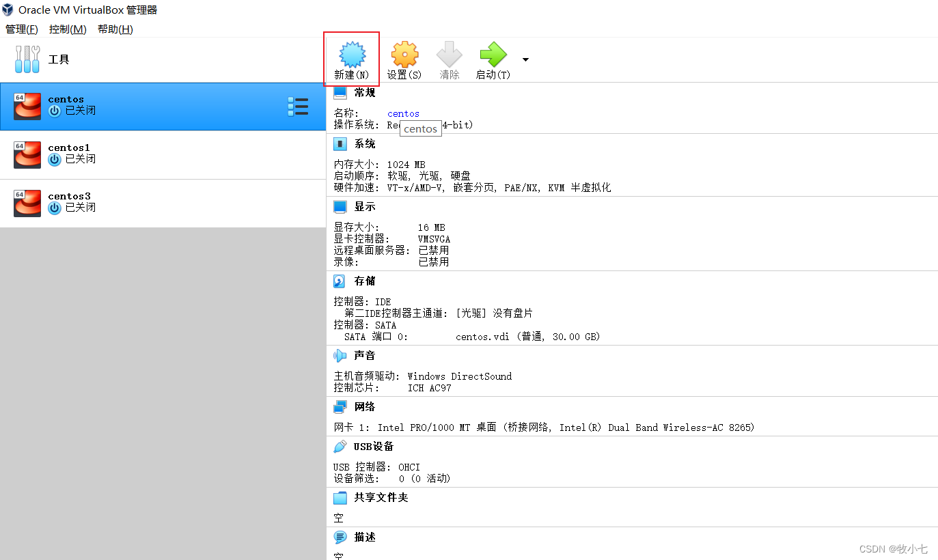Viewport: 938px width, 560px height.
Task: Click VirtualBox logo in title bar
Action: tap(8, 10)
